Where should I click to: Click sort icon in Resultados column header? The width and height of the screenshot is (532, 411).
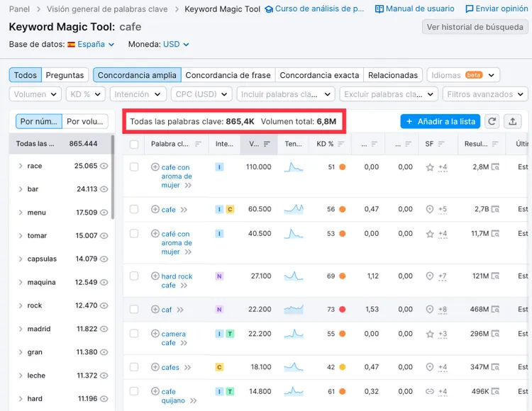tap(495, 144)
